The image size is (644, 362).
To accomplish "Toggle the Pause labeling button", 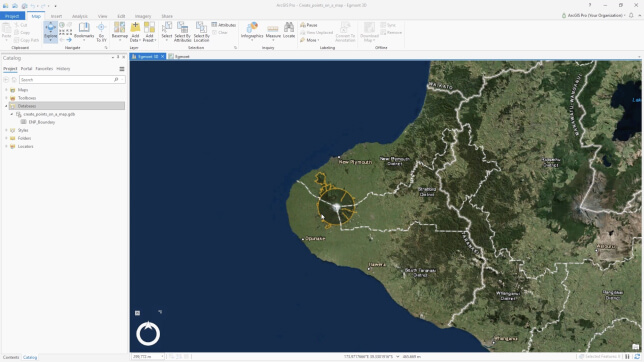I will point(309,25).
